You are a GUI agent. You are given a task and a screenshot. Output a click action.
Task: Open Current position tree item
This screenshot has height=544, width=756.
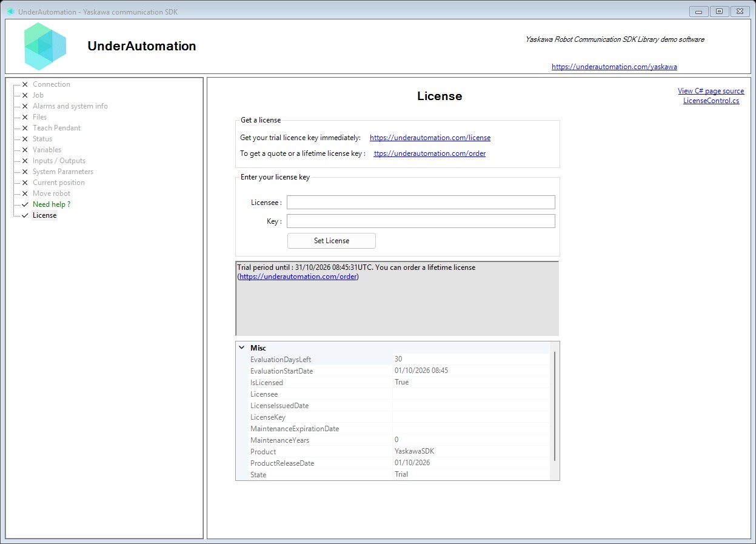pos(59,183)
